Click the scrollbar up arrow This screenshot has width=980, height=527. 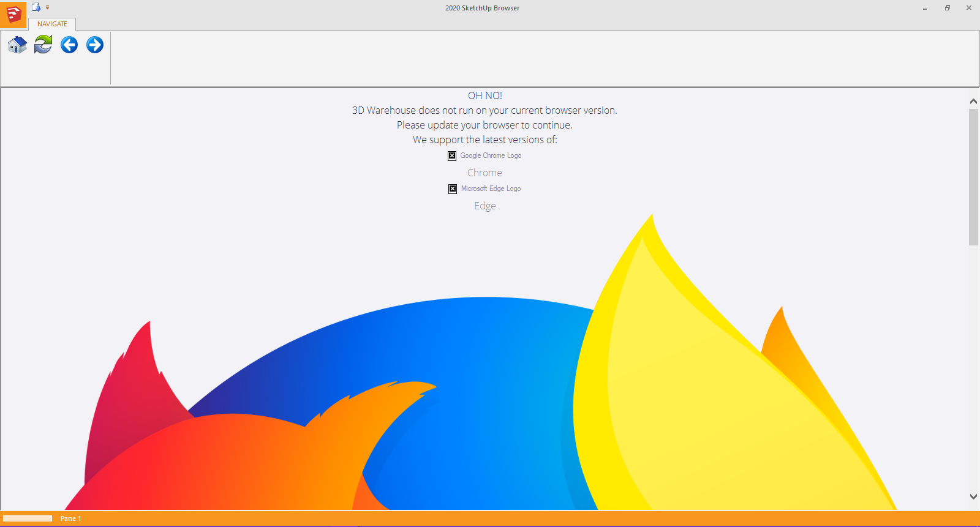(x=973, y=101)
